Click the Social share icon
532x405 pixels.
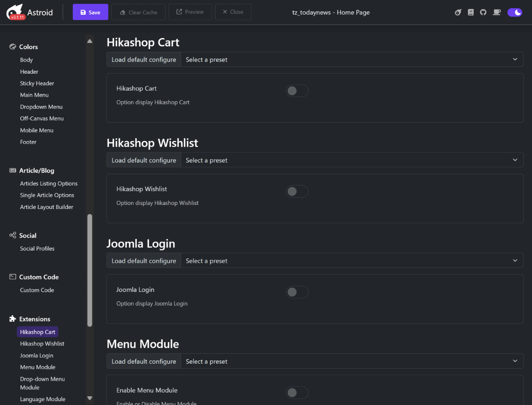coord(13,235)
